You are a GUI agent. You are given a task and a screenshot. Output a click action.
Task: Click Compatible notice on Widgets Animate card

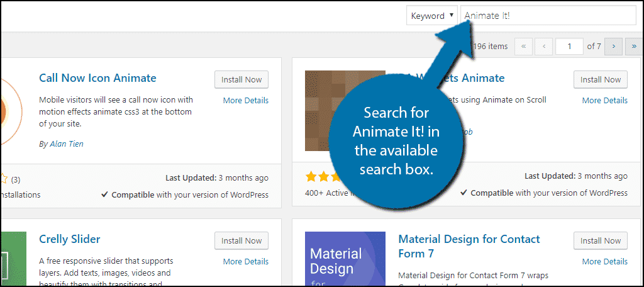[x=544, y=193]
